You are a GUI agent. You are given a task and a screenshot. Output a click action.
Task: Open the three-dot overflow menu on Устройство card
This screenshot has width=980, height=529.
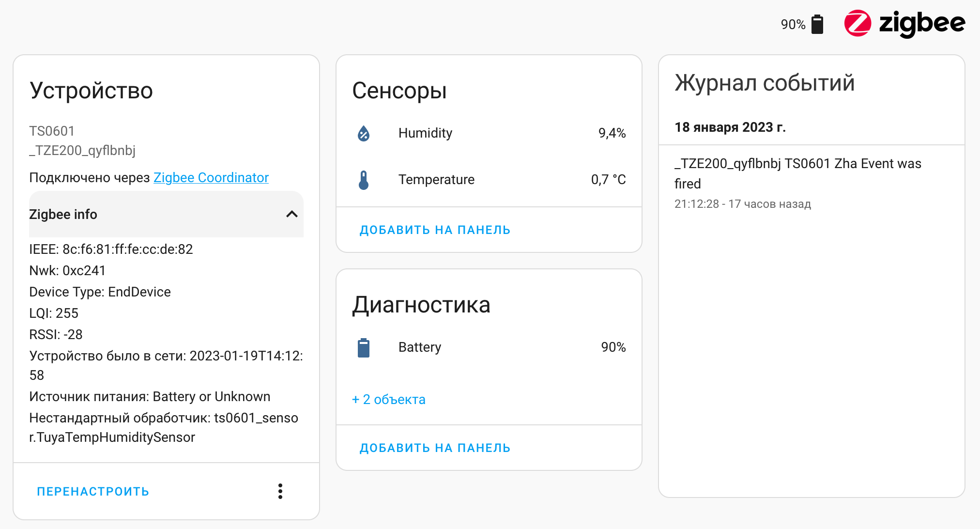(280, 491)
